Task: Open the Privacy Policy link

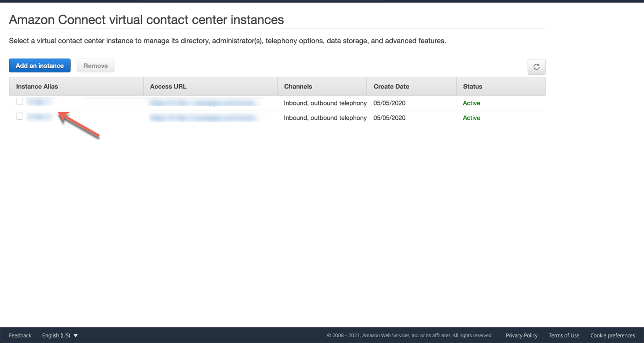Action: pos(521,335)
